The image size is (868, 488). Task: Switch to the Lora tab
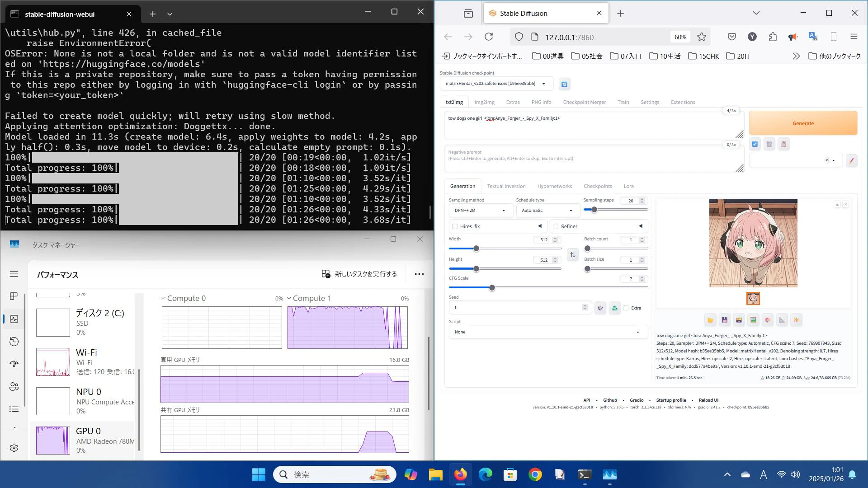(x=628, y=186)
